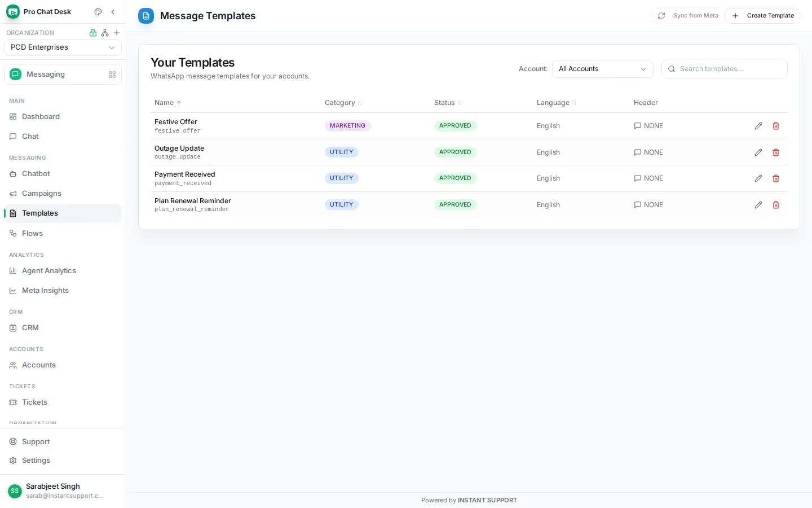
Task: Open Flows from sidebar
Action: click(x=63, y=234)
